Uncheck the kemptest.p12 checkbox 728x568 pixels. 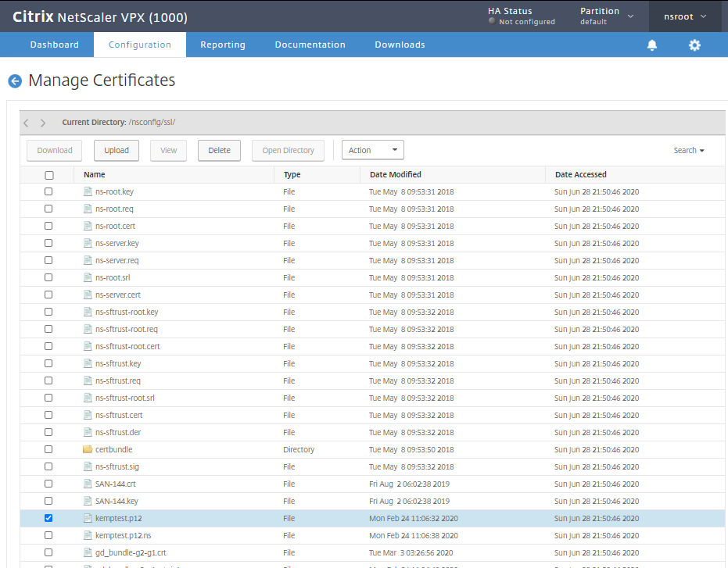pyautogui.click(x=48, y=518)
